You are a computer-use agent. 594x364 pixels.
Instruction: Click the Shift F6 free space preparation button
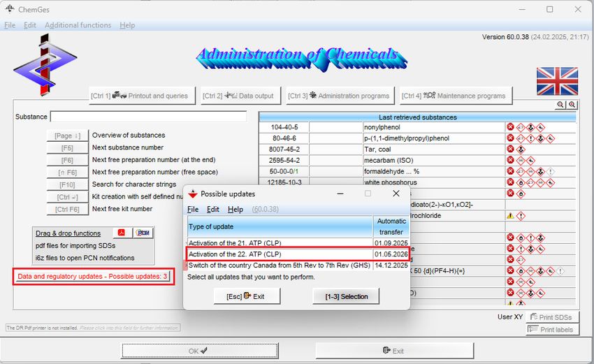[x=67, y=173]
